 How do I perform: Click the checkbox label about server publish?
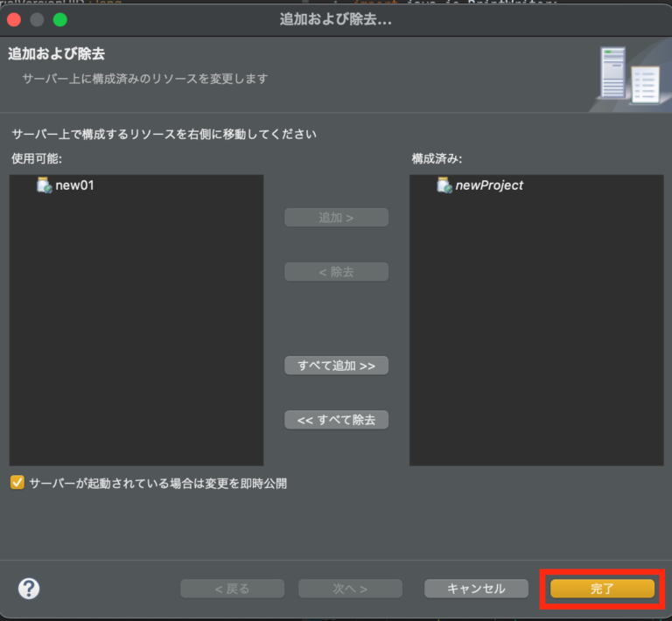158,483
